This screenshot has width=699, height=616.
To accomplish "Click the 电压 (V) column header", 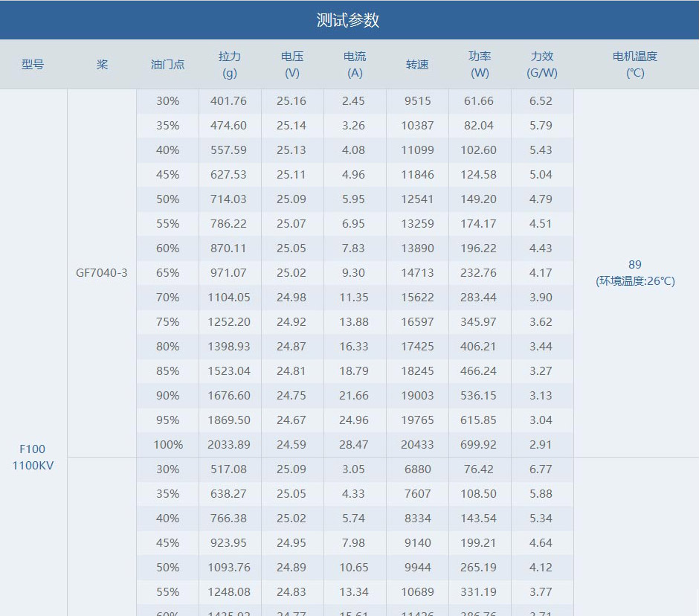I will (292, 64).
